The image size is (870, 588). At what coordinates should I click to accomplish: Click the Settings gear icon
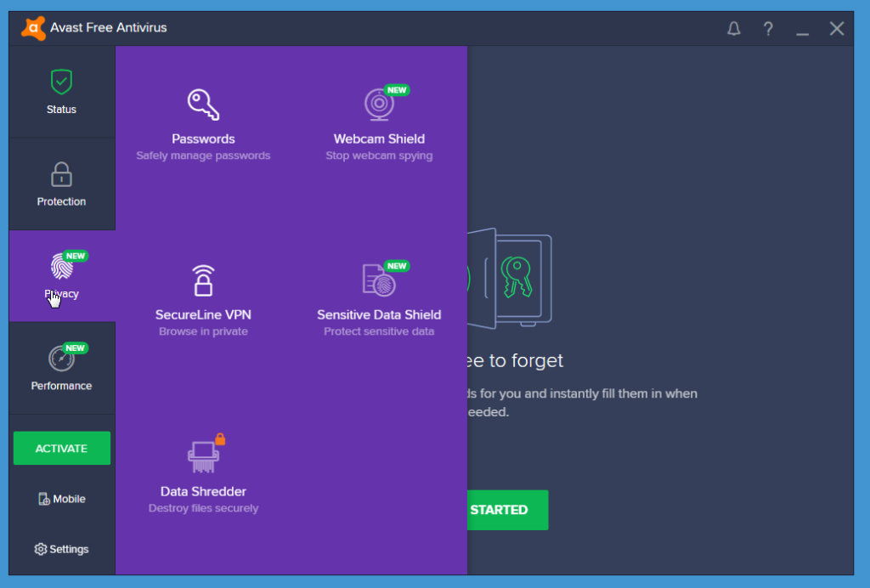41,549
